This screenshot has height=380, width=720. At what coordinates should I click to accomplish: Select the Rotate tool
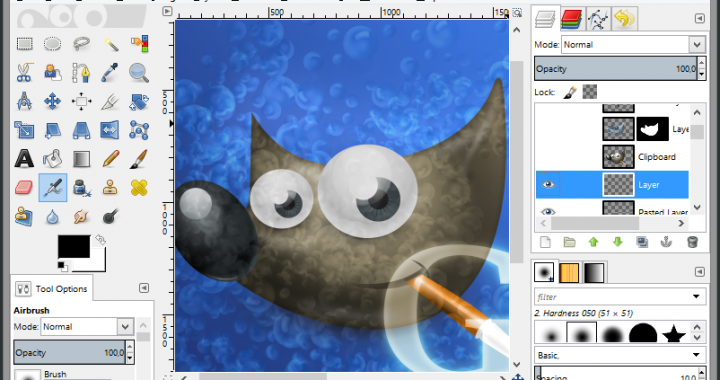click(139, 102)
